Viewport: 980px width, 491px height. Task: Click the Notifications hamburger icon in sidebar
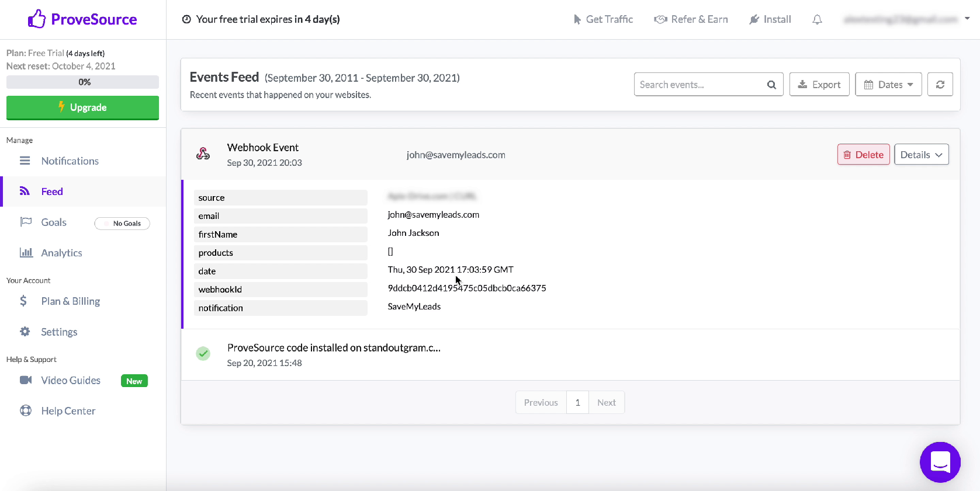[25, 161]
